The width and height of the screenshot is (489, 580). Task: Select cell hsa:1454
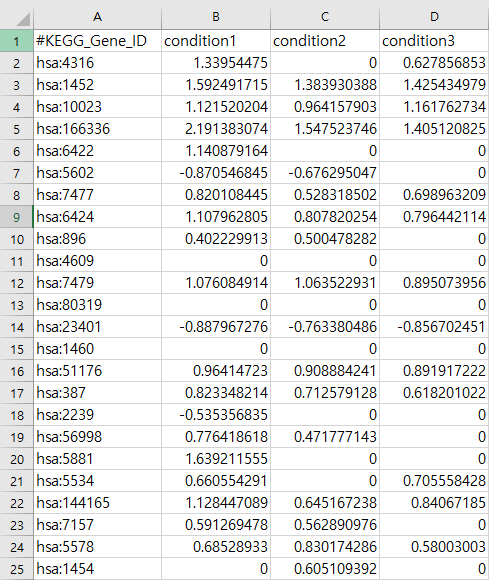97,569
